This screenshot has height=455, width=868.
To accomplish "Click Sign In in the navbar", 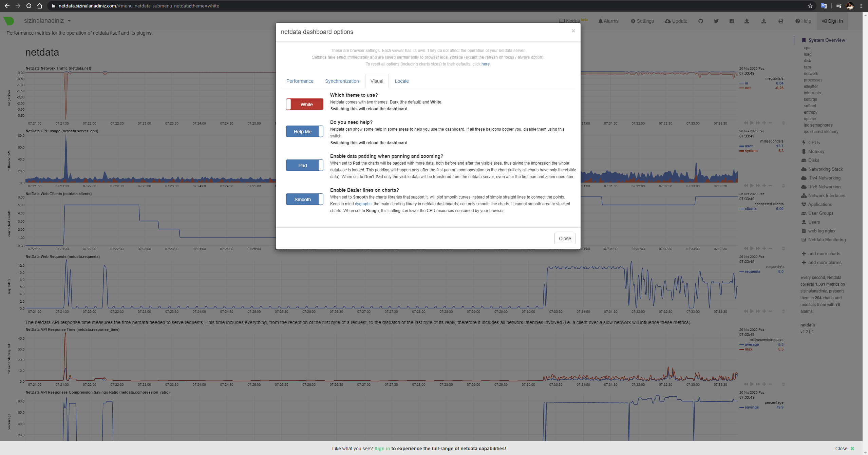I will pos(832,21).
